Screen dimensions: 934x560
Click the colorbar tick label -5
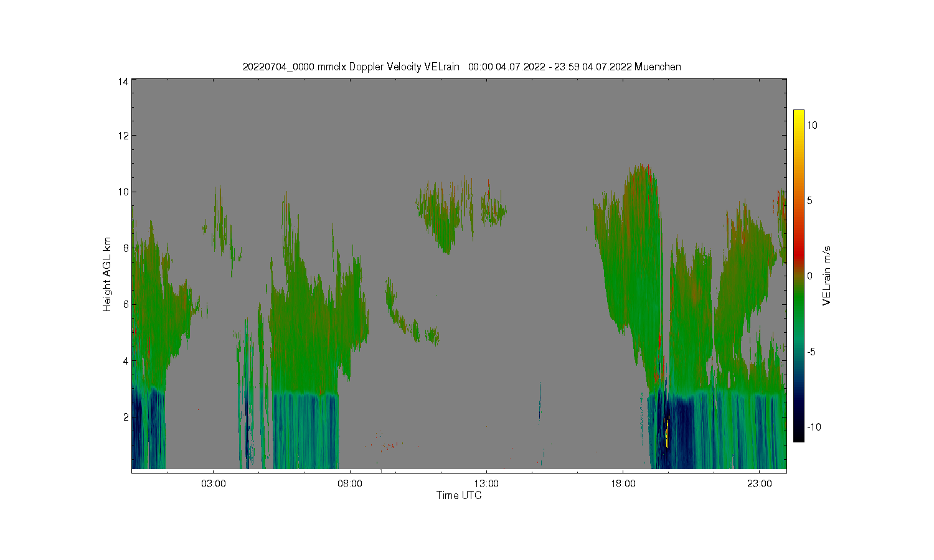(x=811, y=352)
